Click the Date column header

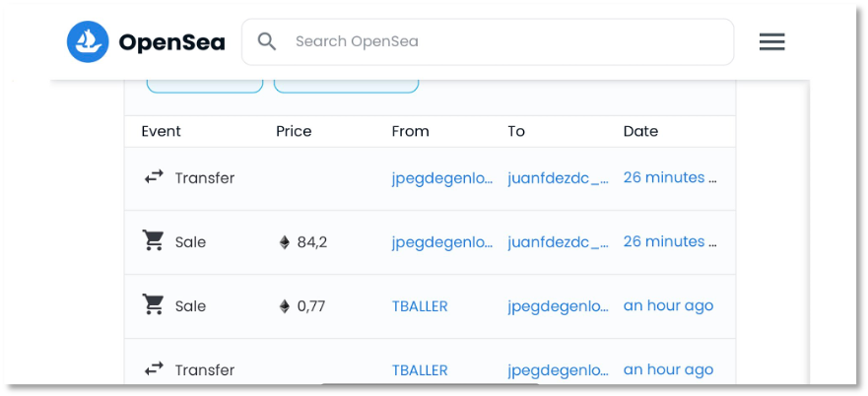[x=640, y=131]
